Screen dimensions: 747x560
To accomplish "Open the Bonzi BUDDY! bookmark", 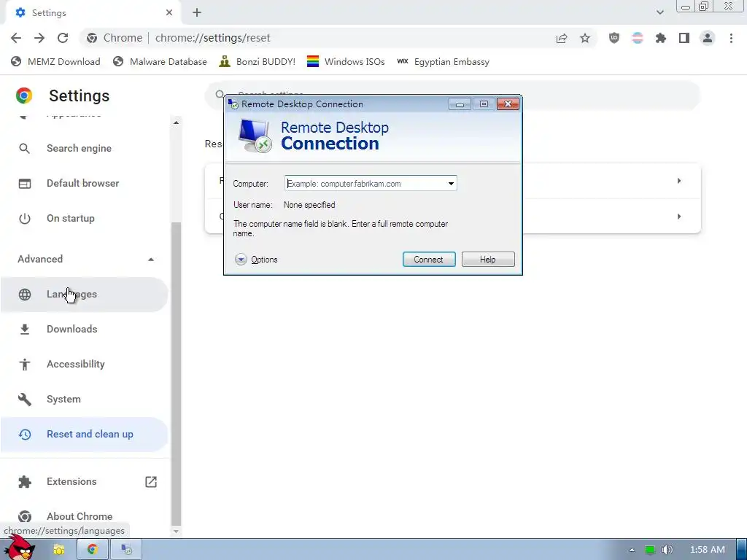I will (x=258, y=62).
